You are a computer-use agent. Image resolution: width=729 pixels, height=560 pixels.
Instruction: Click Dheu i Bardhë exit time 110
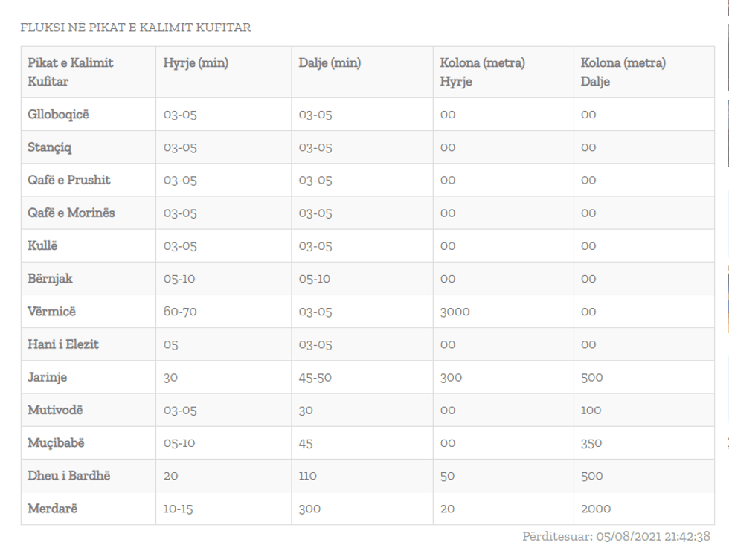coord(307,476)
